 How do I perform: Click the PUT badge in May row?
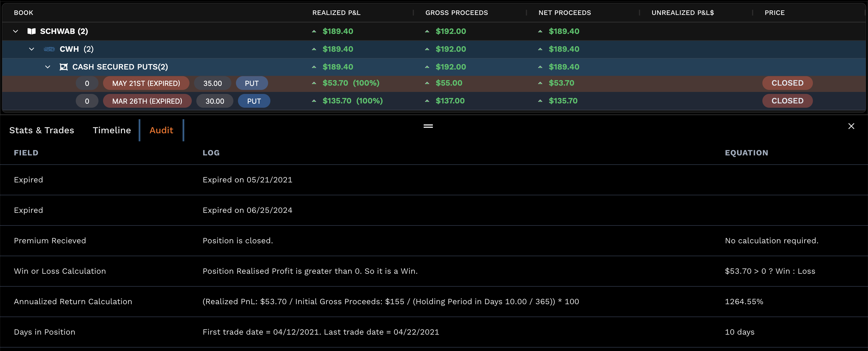pyautogui.click(x=252, y=83)
